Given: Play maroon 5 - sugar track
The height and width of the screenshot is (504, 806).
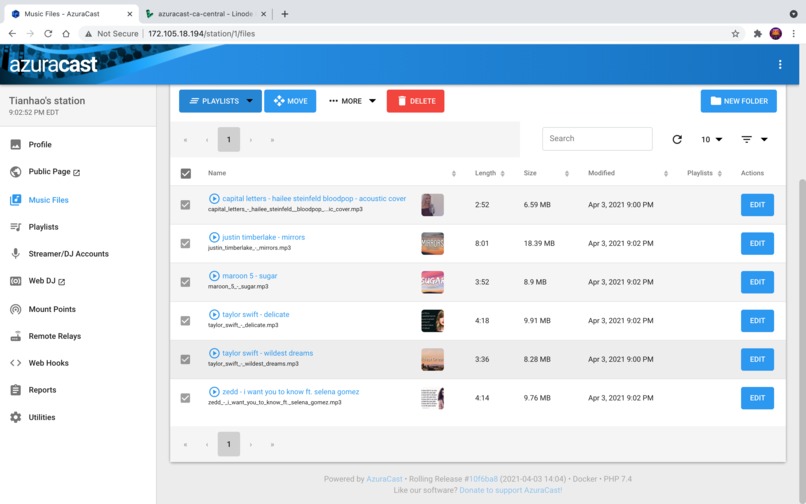Looking at the screenshot, I should [x=214, y=276].
